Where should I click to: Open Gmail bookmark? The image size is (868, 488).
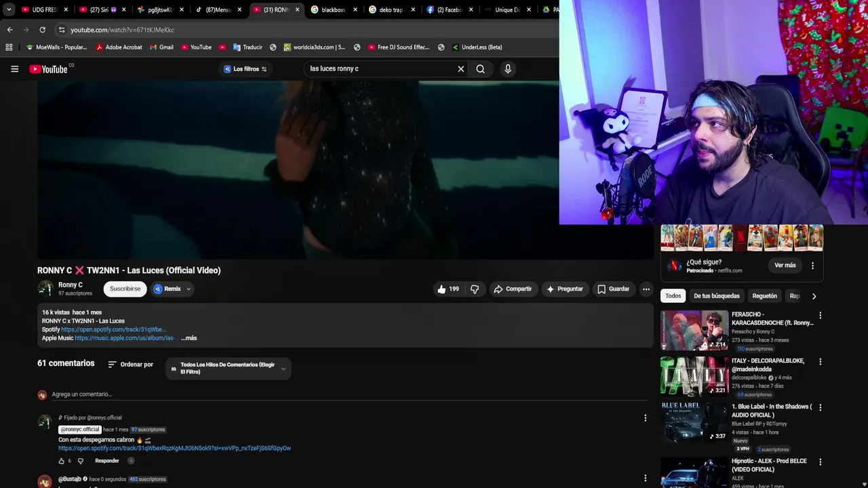(x=161, y=47)
